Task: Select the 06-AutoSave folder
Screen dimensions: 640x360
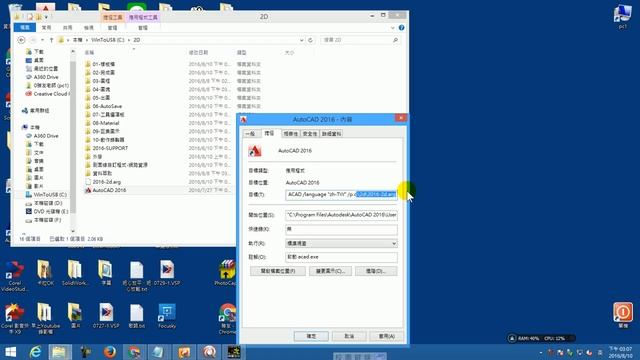Action: 107,106
